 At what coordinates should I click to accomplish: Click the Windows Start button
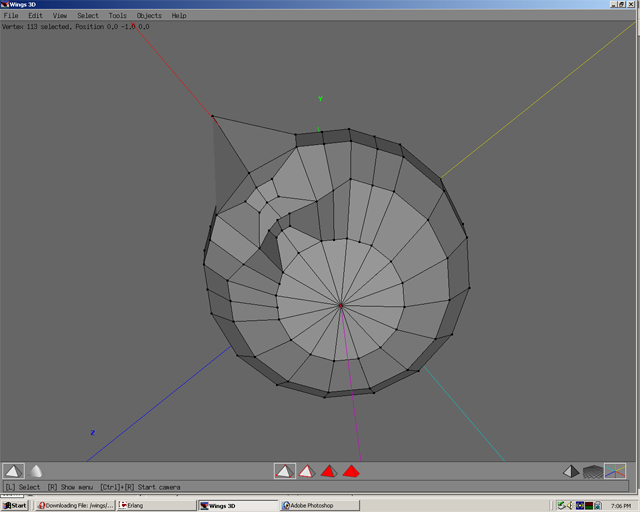click(15, 505)
